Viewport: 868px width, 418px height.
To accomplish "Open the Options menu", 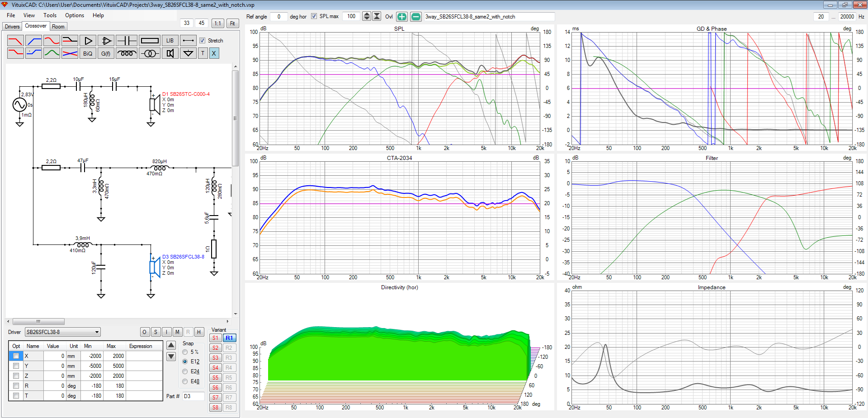I will pos(75,15).
